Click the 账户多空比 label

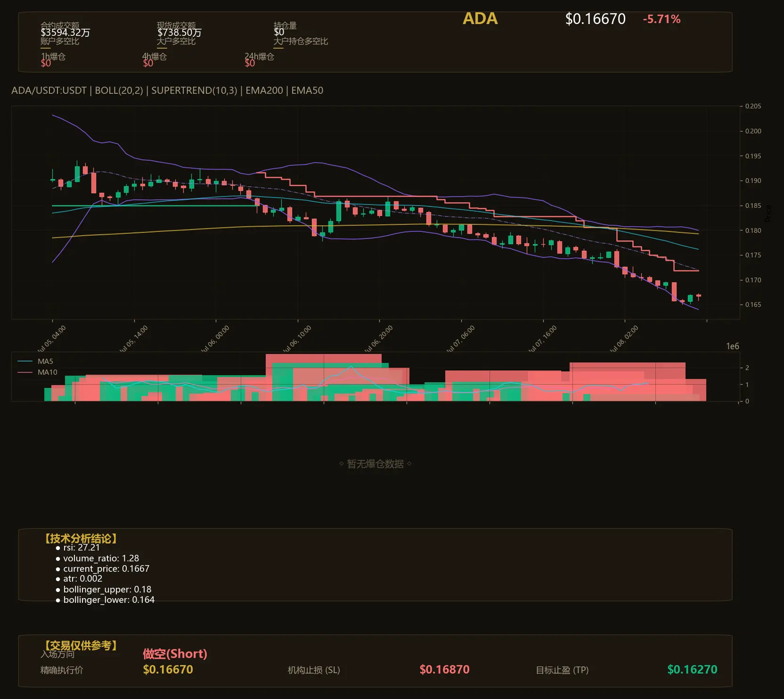pos(60,41)
